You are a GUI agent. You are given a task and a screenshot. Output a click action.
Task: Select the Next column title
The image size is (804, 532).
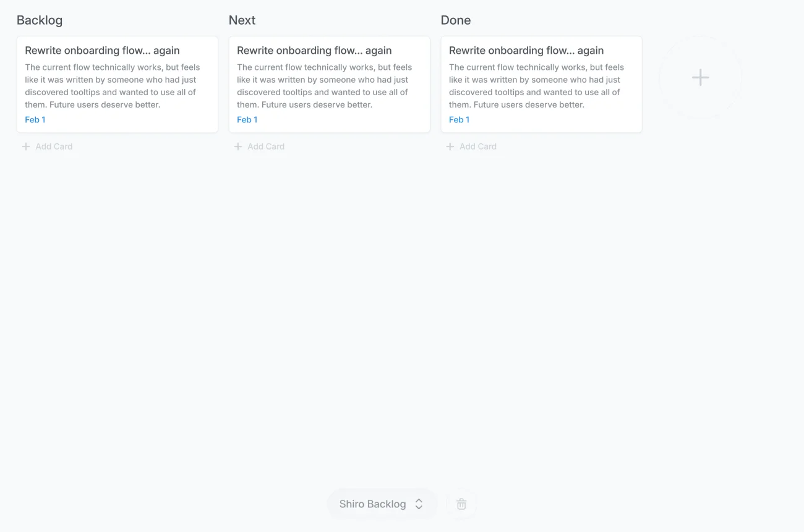[x=242, y=20]
